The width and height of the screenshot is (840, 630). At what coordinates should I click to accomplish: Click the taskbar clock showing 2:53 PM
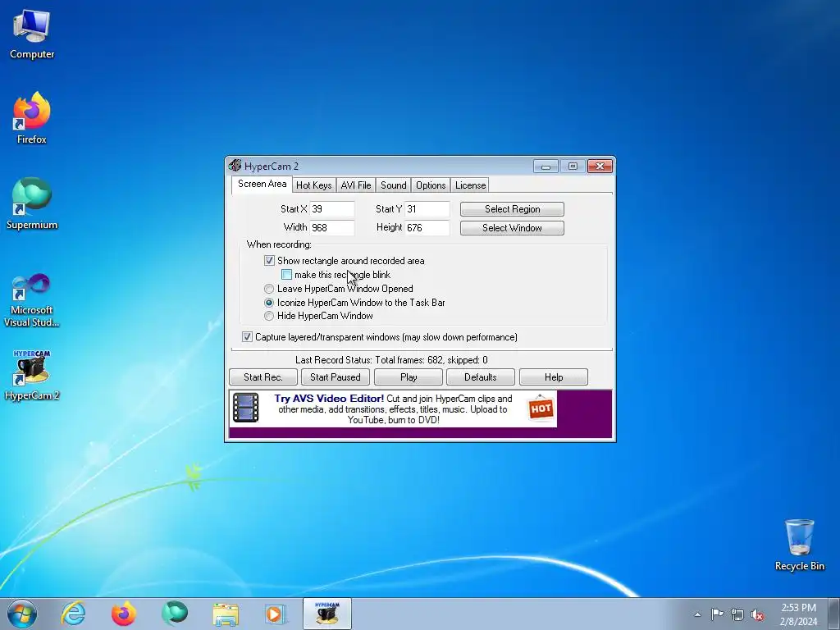pos(798,614)
